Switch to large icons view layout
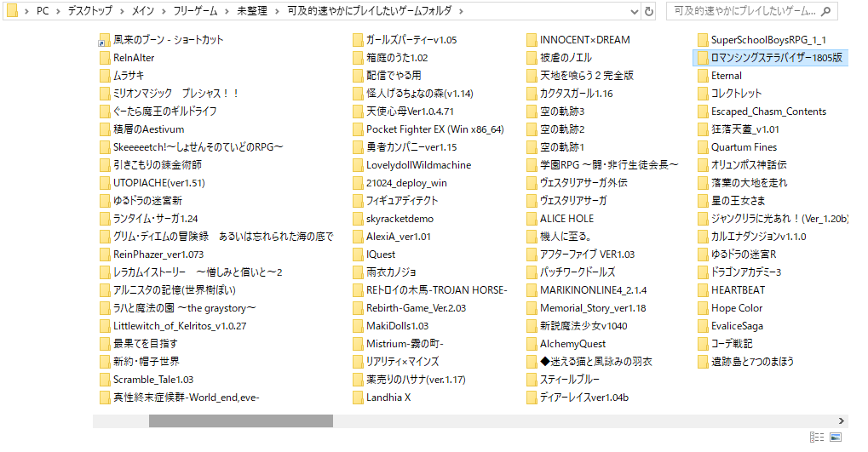The image size is (868, 452). (x=836, y=437)
